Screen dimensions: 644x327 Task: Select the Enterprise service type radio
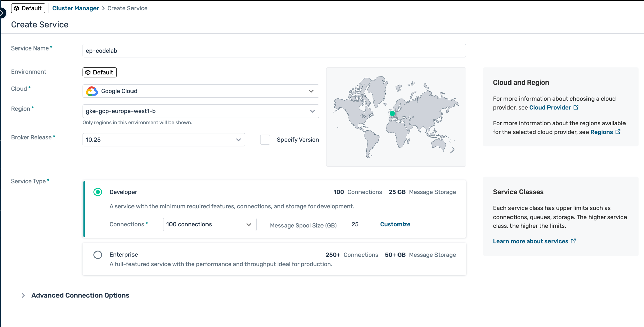(98, 255)
